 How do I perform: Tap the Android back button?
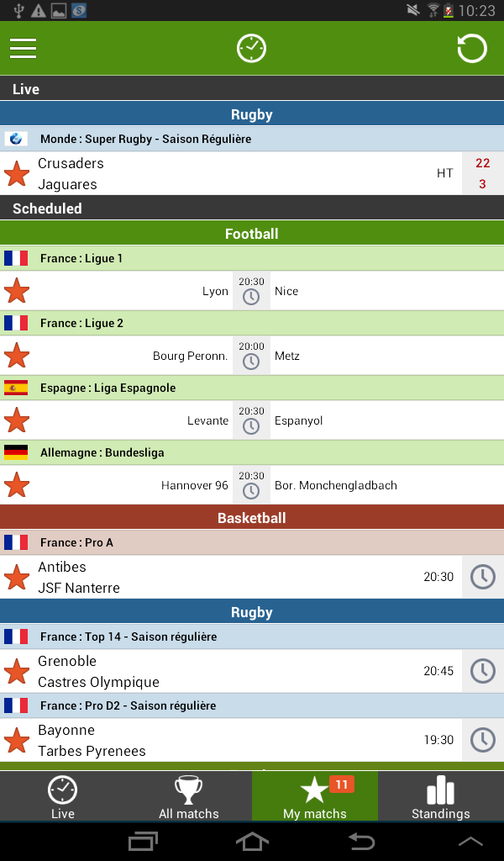point(361,841)
